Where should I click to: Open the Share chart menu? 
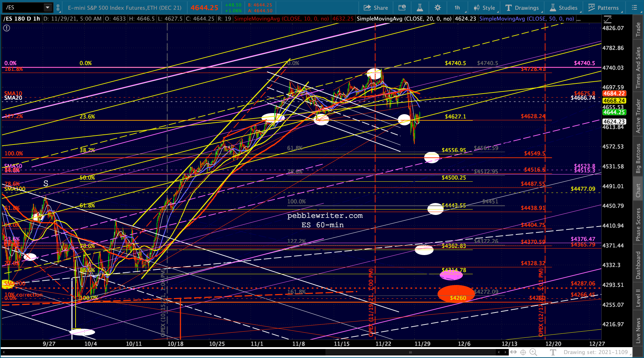pyautogui.click(x=376, y=8)
